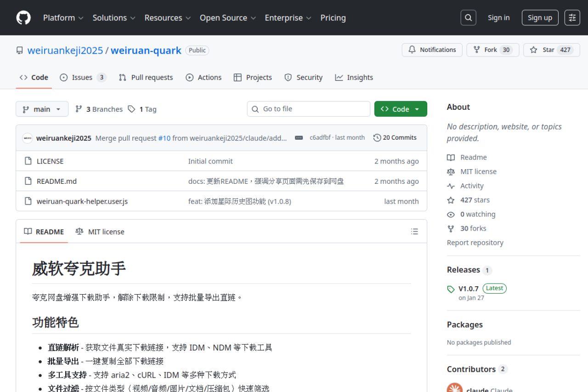This screenshot has width=588, height=392.
Task: Expand the green Code dropdown
Action: click(401, 109)
